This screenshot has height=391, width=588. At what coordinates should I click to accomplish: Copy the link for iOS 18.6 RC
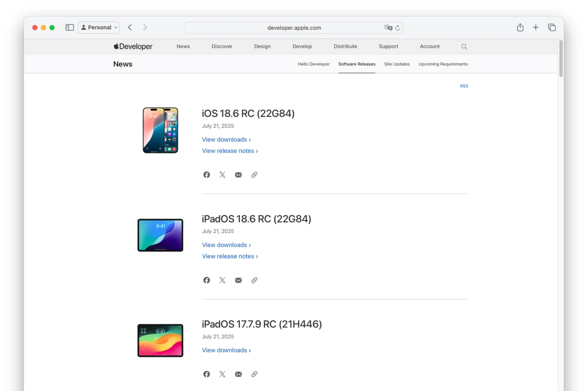[254, 175]
